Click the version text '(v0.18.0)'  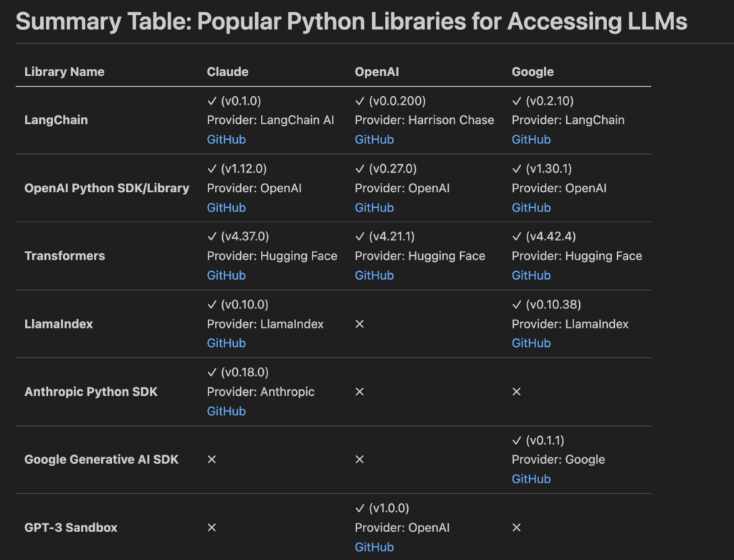(x=244, y=372)
